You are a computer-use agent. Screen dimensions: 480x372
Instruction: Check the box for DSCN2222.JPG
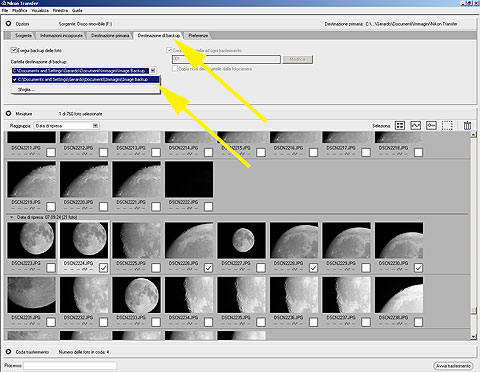point(208,207)
